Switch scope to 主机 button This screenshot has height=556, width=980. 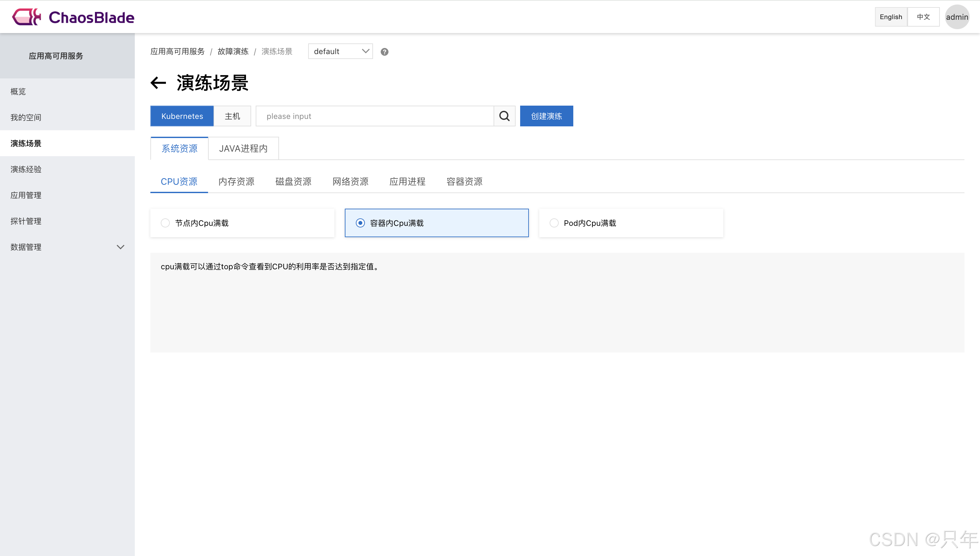coord(232,116)
